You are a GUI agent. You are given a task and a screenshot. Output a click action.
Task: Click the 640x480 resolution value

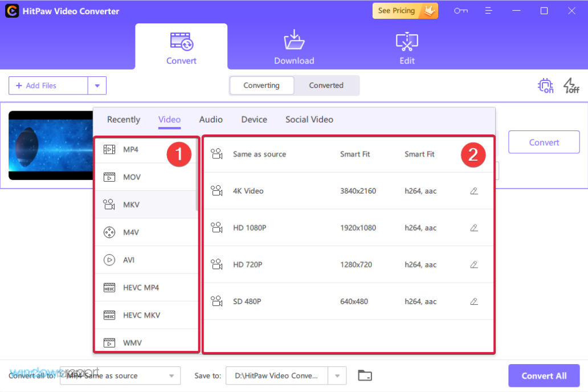(354, 301)
